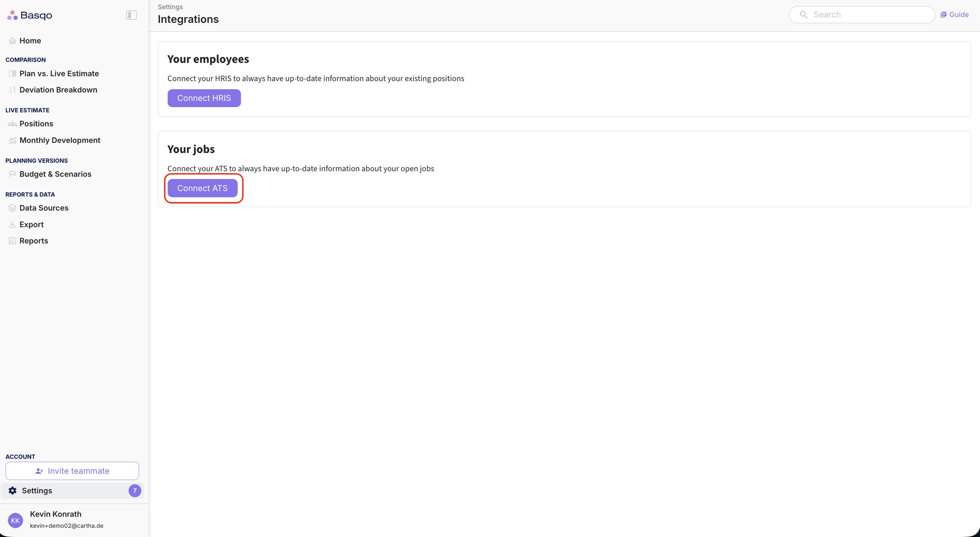Click the Your jobs heading
This screenshot has height=537, width=980.
[191, 149]
